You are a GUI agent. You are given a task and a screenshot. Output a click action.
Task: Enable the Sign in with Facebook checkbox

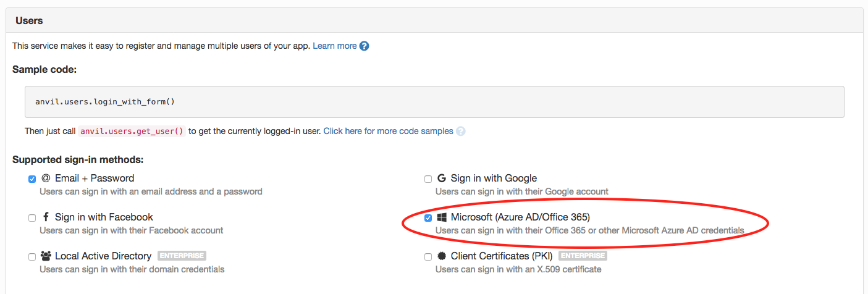pyautogui.click(x=32, y=218)
